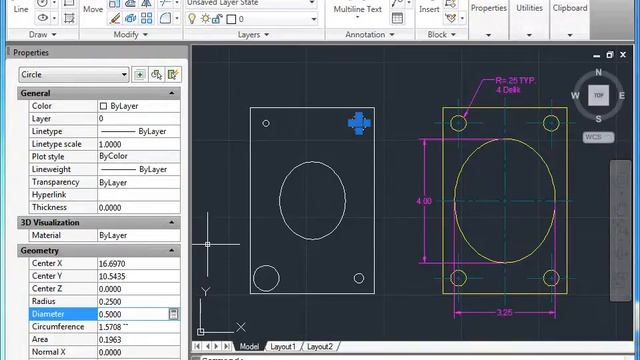Select the Array tool in Modify
Image resolution: width=640 pixels, height=360 pixels.
(x=147, y=18)
